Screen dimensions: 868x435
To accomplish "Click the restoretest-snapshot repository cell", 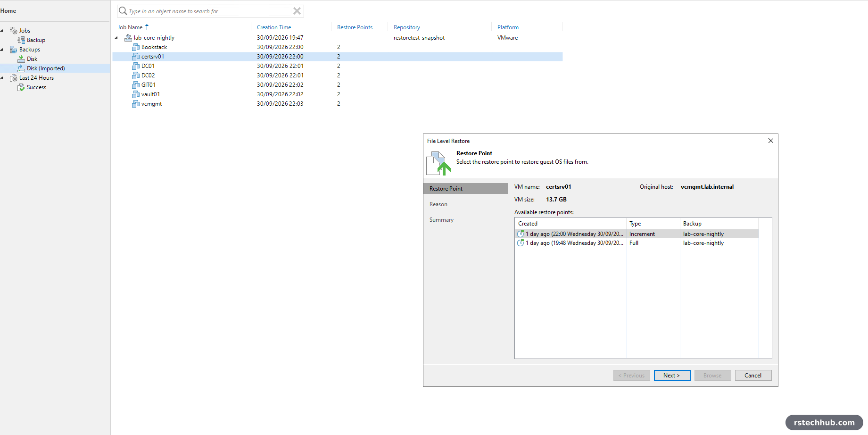I will 419,38.
